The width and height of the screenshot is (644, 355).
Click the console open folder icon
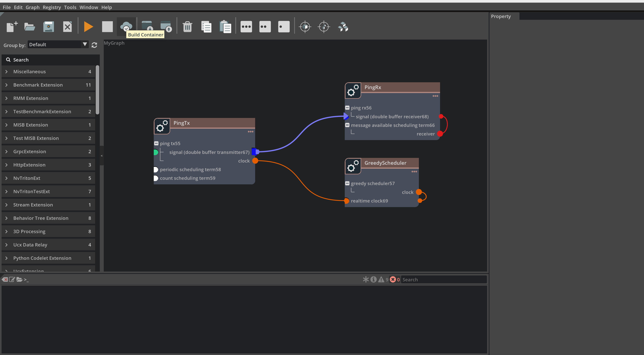(x=19, y=279)
